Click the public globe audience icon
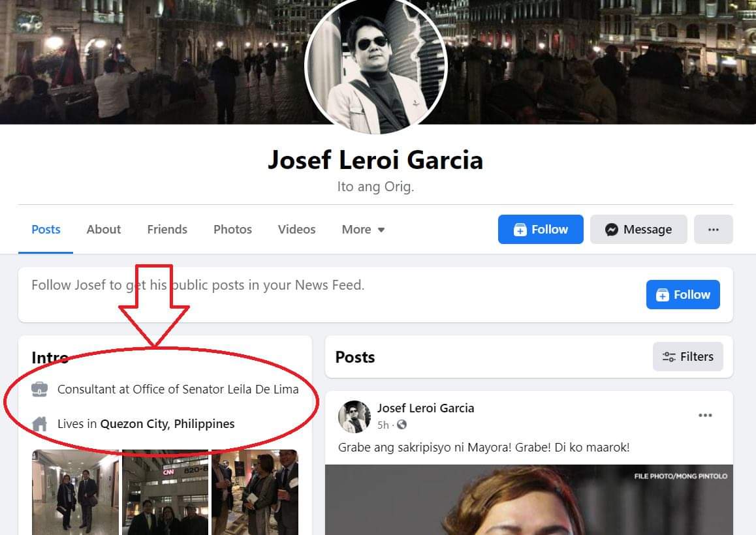756x535 pixels. pos(402,425)
